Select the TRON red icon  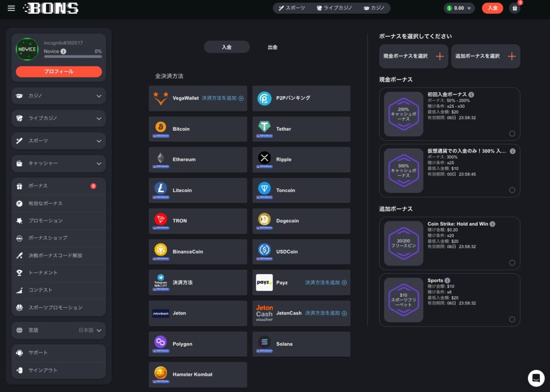point(160,219)
